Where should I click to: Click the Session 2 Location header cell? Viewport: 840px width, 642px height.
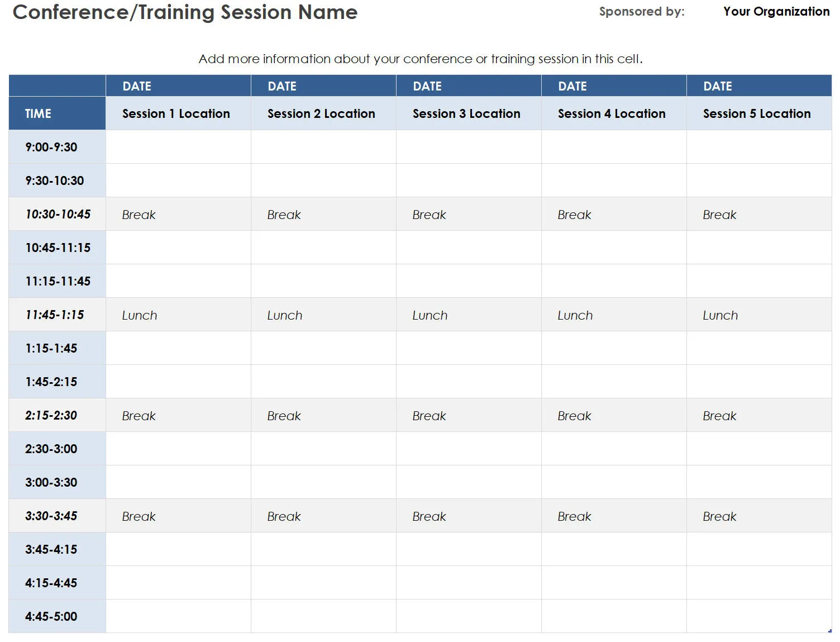point(321,113)
